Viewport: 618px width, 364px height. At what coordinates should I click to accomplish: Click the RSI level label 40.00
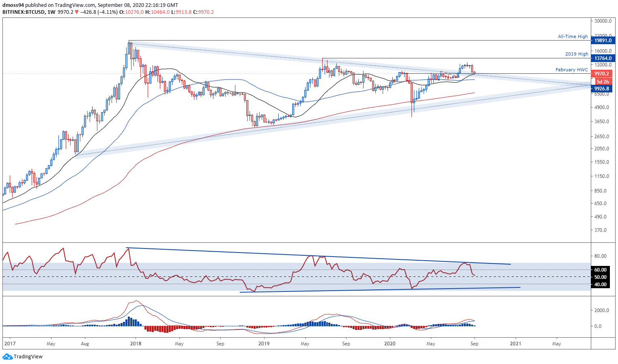[x=601, y=285]
